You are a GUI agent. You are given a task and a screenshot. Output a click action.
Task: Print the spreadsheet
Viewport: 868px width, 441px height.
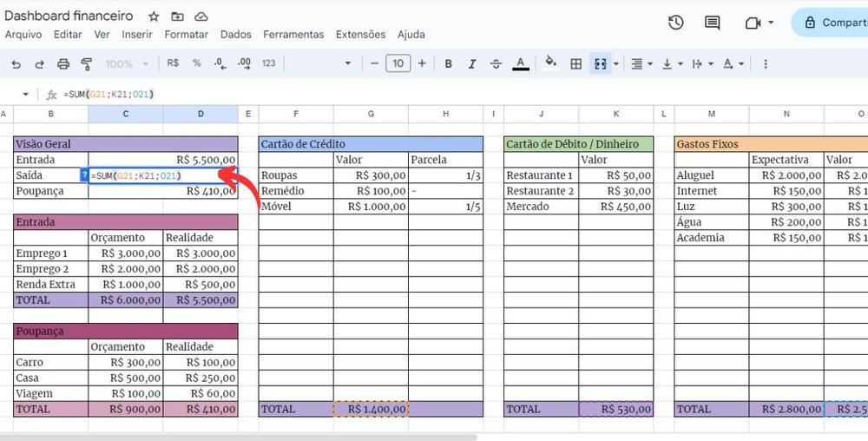(x=63, y=64)
